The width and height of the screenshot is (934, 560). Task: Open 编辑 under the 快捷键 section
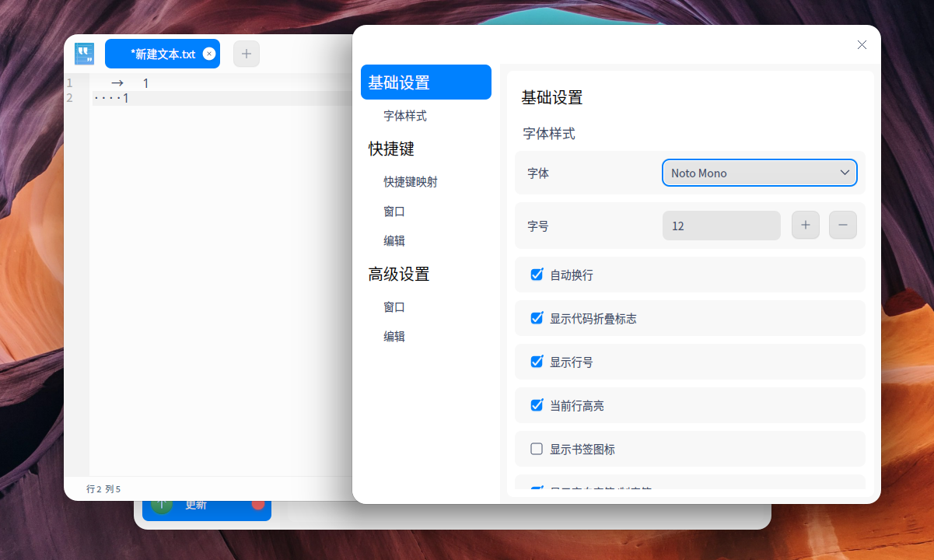(394, 241)
